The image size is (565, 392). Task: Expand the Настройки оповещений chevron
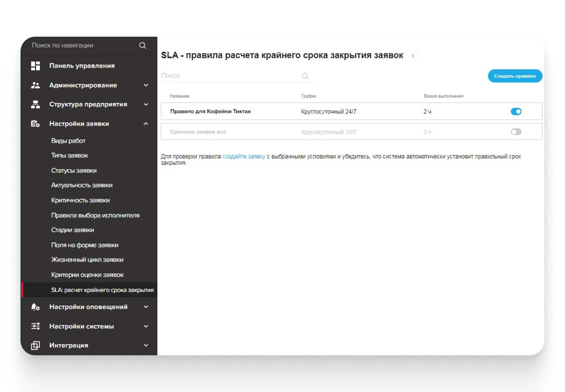tap(146, 307)
